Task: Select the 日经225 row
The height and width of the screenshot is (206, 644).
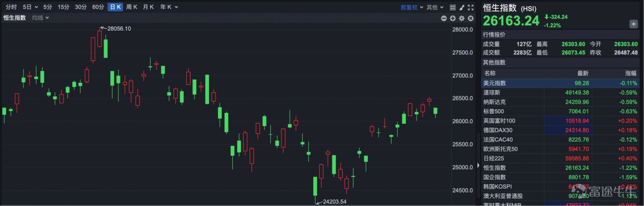Action: [x=560, y=158]
